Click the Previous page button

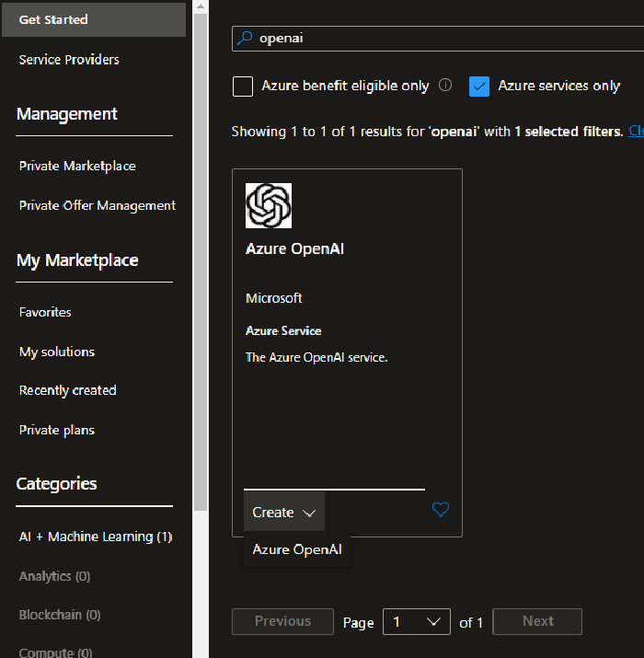tap(282, 621)
